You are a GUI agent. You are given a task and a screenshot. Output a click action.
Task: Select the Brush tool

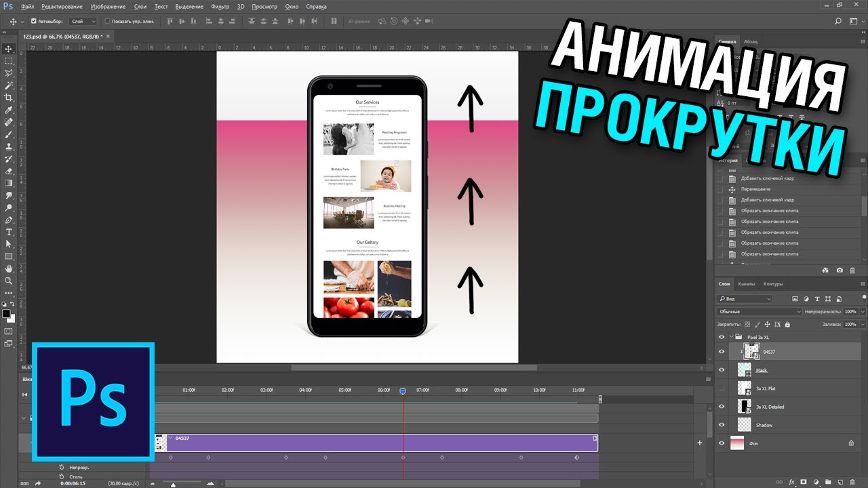coord(9,134)
